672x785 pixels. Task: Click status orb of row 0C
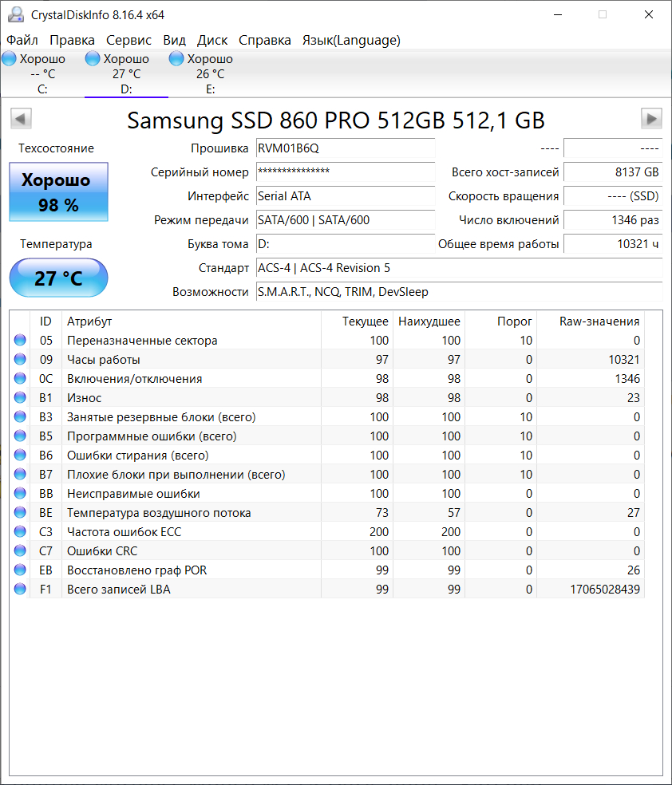coord(20,378)
